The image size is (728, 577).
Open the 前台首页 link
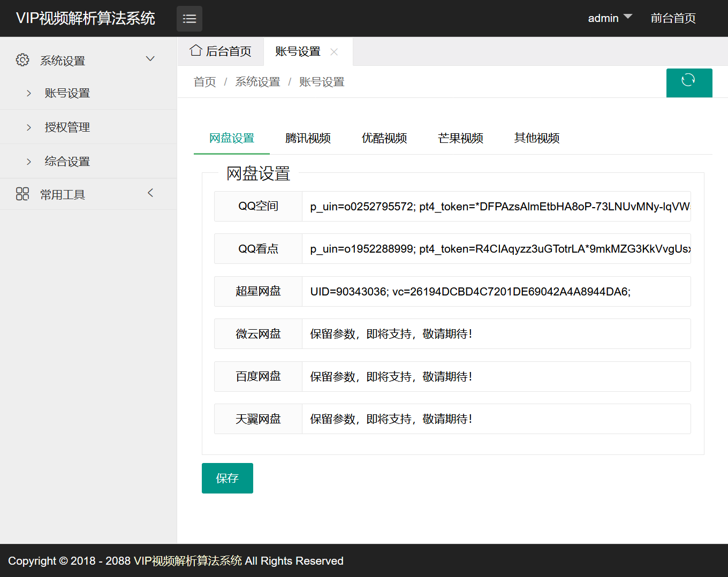[673, 18]
